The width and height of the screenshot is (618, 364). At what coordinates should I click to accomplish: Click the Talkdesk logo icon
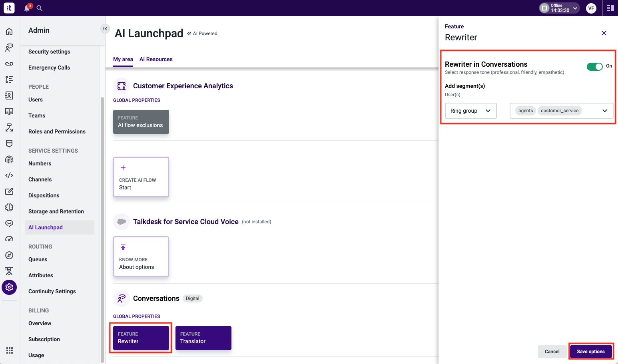click(9, 8)
